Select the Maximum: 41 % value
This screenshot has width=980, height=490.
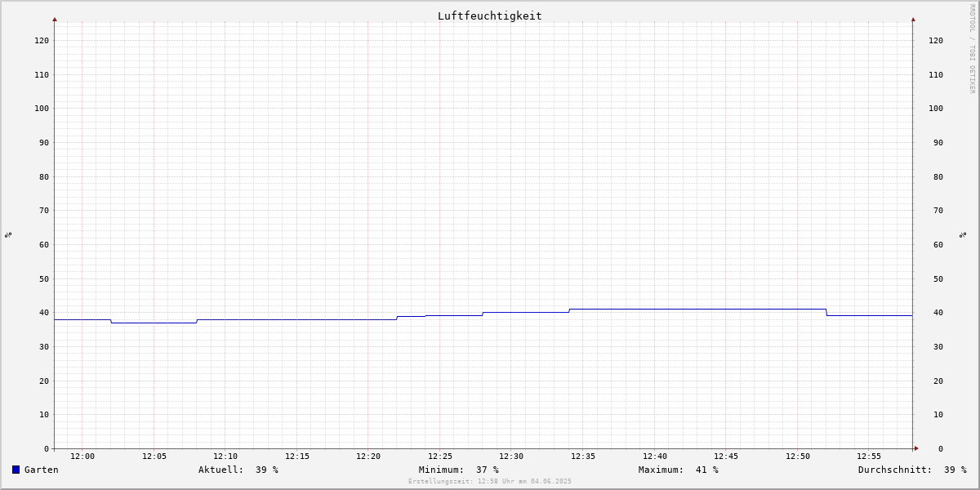pos(679,470)
